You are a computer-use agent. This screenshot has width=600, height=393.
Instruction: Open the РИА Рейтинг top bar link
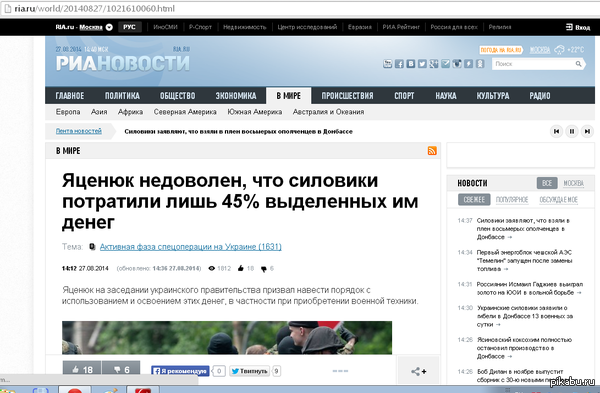(x=401, y=27)
